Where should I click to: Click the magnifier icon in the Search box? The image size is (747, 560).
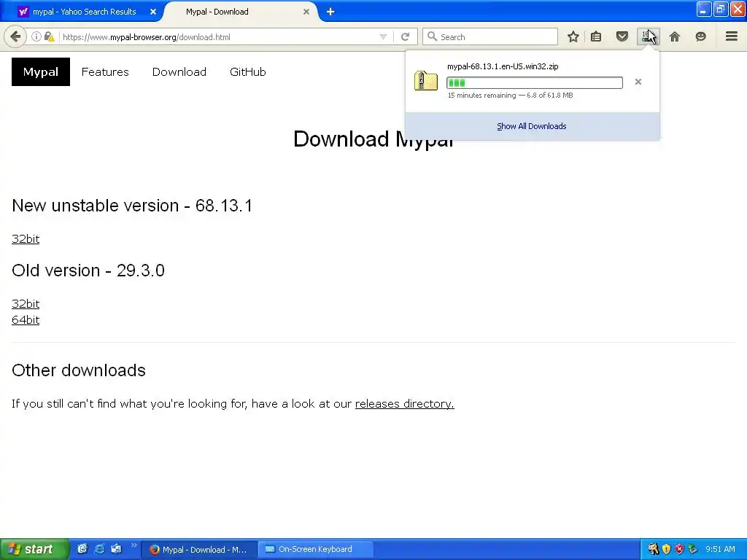coord(432,36)
